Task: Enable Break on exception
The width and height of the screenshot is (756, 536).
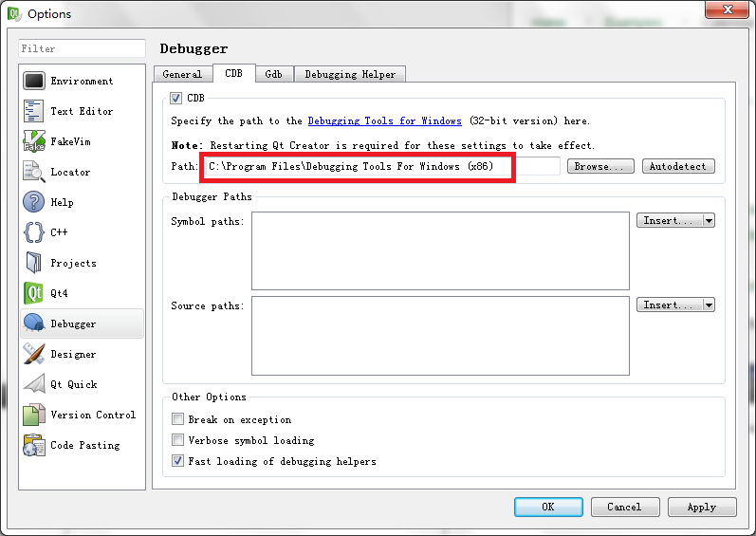Action: coord(177,419)
